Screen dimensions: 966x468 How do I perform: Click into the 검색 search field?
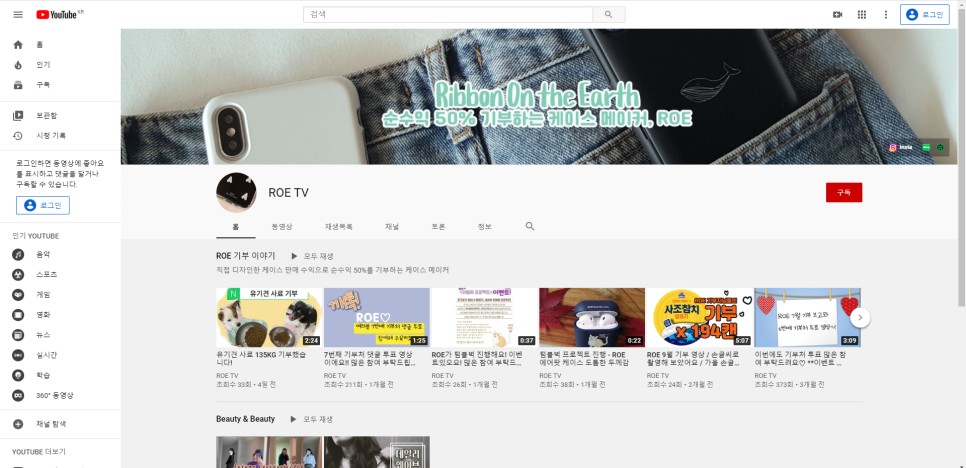coord(448,14)
